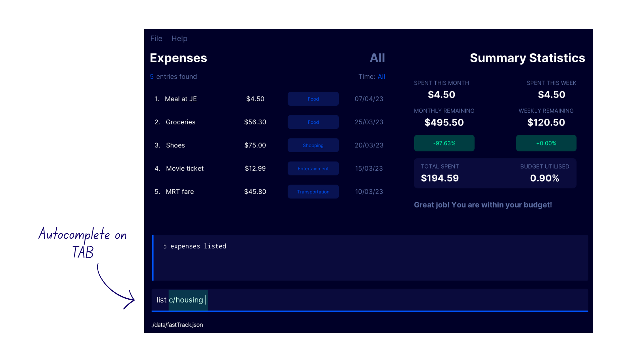Image resolution: width=644 pixels, height=362 pixels.
Task: Click the 'SPENT THIS WEEK' label
Action: point(551,83)
